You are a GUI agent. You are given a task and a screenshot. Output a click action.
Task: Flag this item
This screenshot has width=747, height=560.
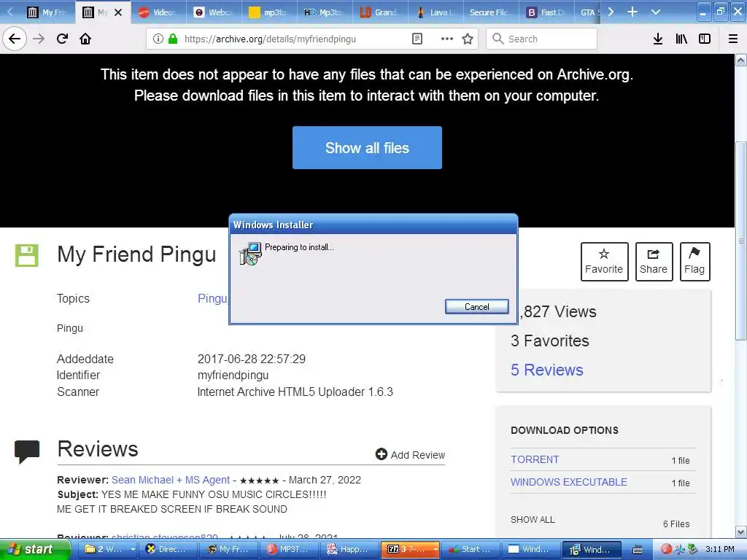[x=694, y=262]
